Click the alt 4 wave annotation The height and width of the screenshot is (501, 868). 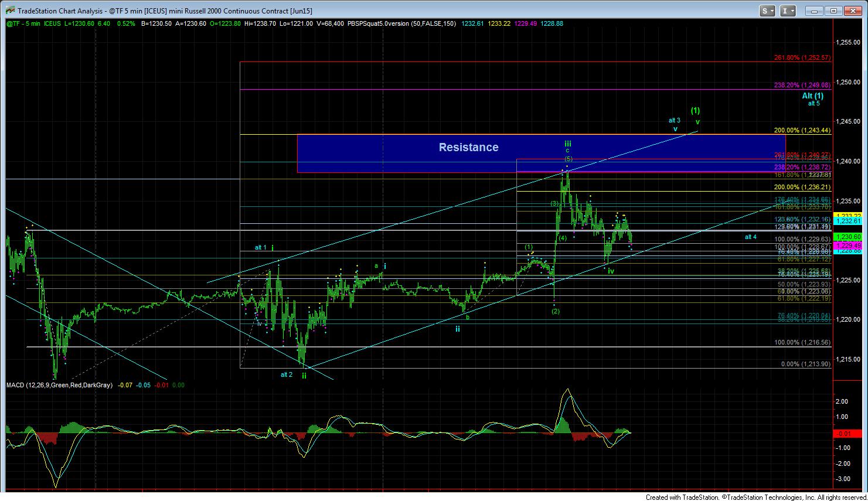(x=750, y=237)
